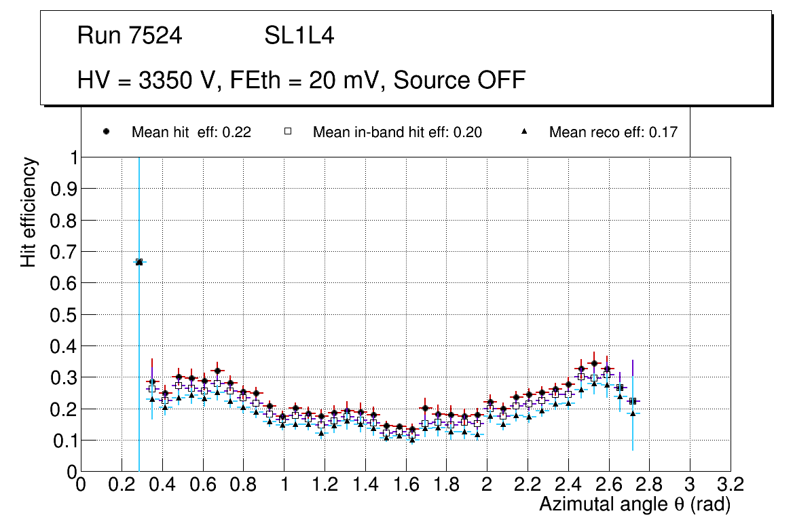Viewport: 812px width, 524px height.
Task: Click the rightmost filled circle data point
Action: [633, 401]
